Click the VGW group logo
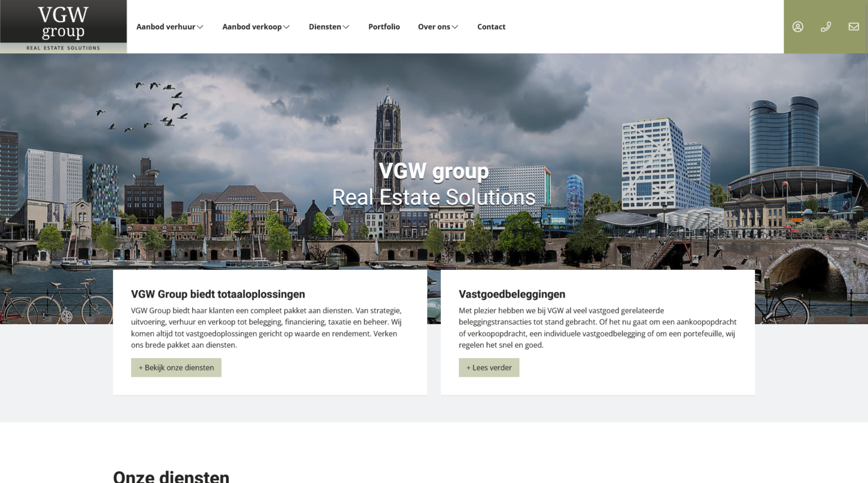The height and width of the screenshot is (483, 868). pyautogui.click(x=63, y=27)
